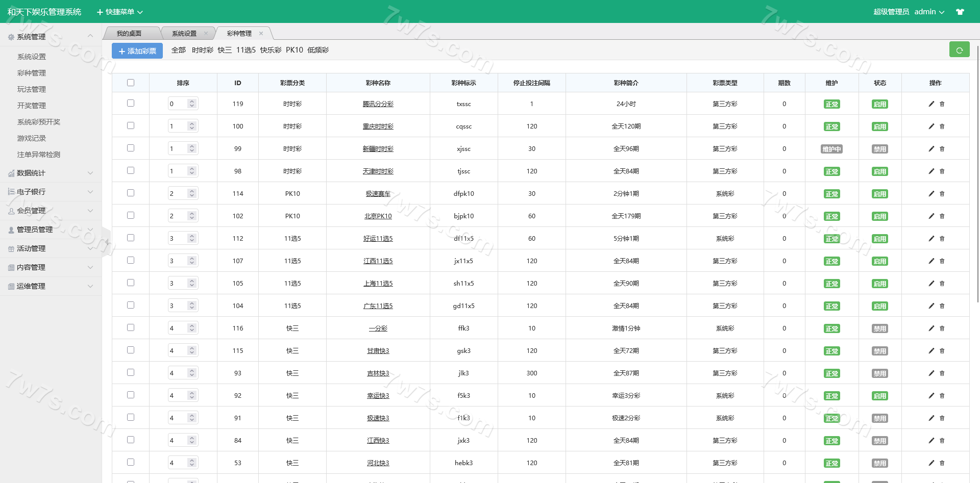980x483 pixels.
Task: Click the green refresh icon button
Action: (x=959, y=50)
